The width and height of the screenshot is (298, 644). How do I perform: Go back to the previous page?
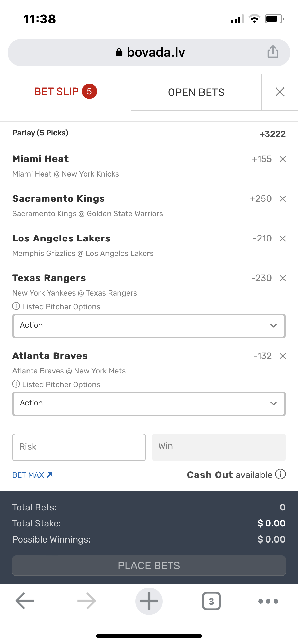pos(25,601)
